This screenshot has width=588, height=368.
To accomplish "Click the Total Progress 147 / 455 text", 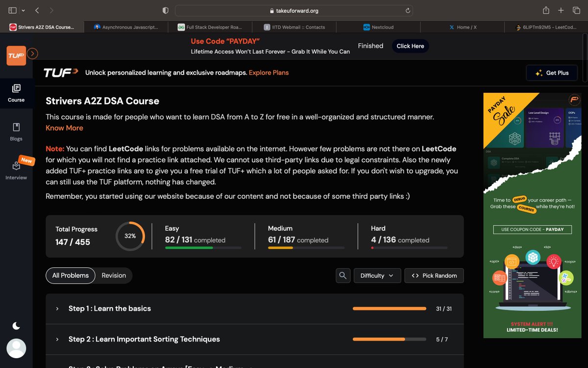I will point(76,236).
